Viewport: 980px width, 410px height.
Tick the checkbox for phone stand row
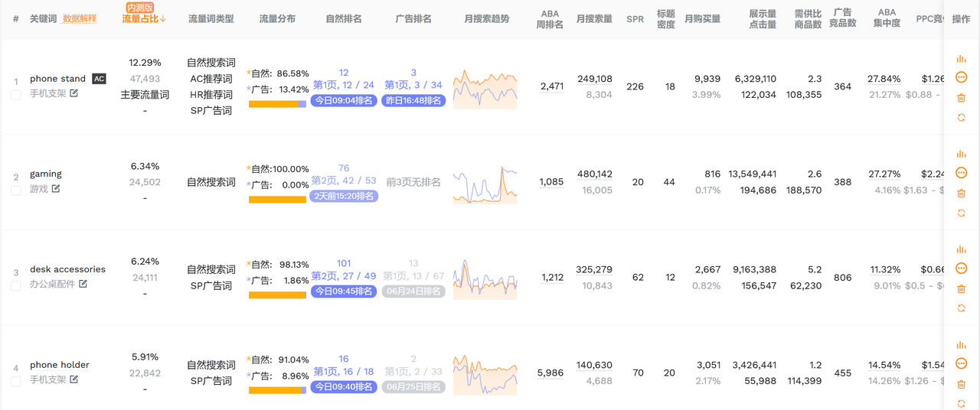tap(16, 95)
